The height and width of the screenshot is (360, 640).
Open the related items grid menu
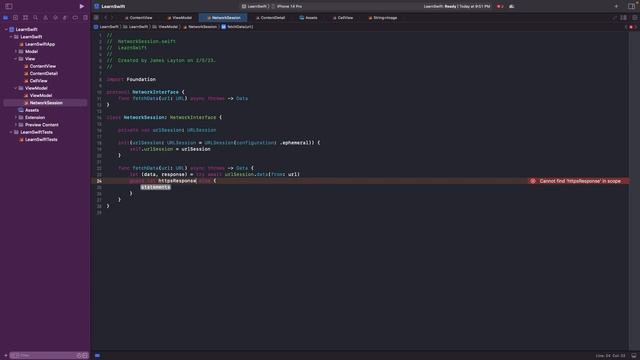click(x=96, y=18)
